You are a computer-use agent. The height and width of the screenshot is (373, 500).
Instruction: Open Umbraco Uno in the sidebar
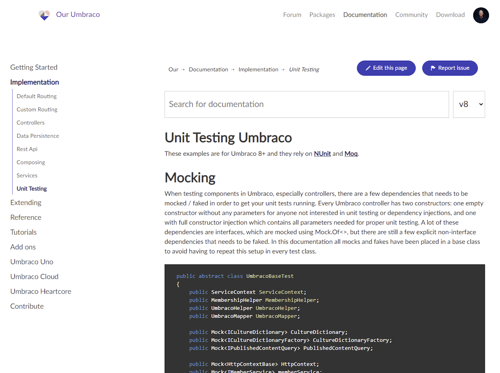(x=32, y=262)
